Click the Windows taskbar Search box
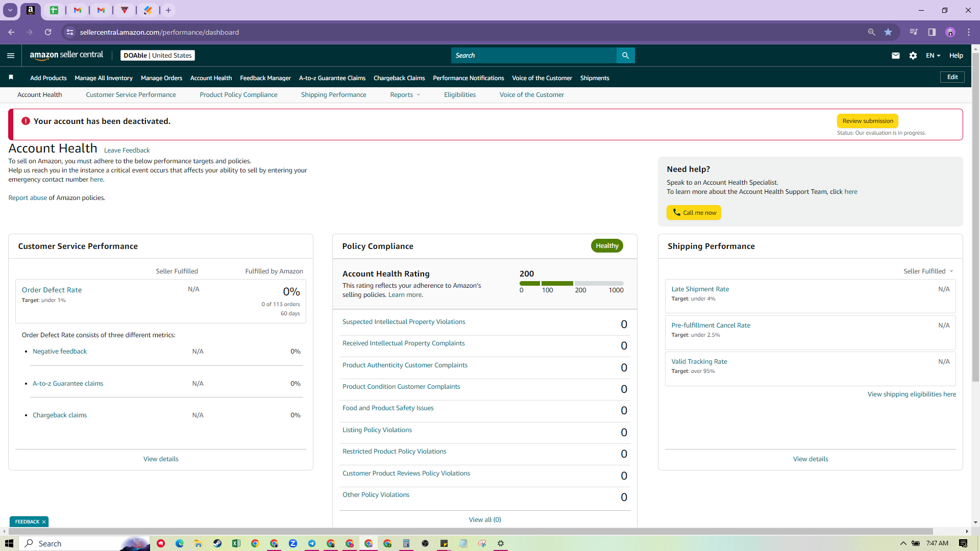 85,543
